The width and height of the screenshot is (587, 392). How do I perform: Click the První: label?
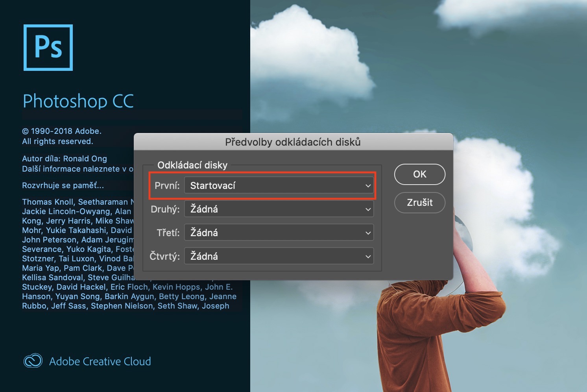167,185
